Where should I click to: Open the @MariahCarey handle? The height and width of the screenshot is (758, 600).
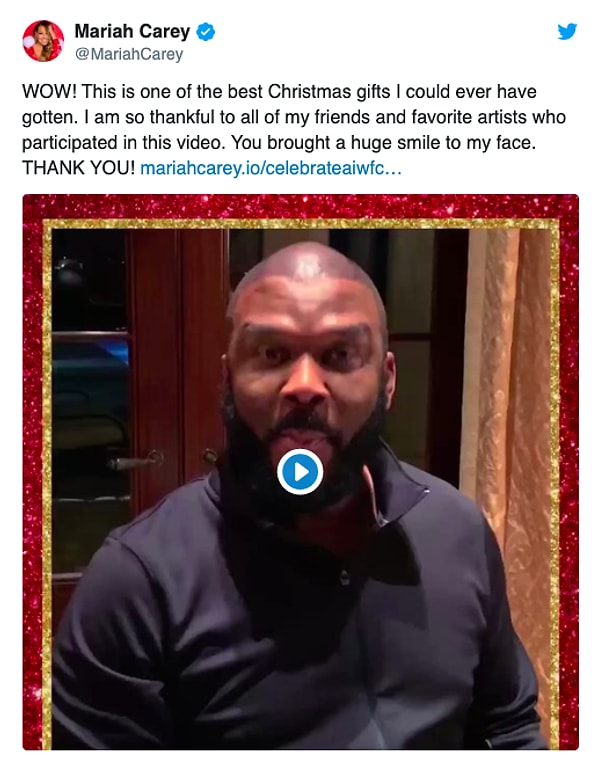[x=129, y=54]
